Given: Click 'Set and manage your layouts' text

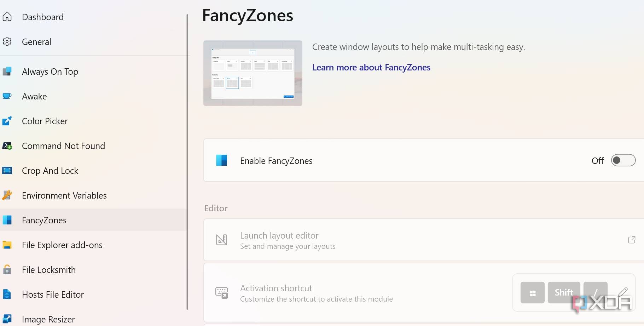Looking at the screenshot, I should (x=288, y=246).
